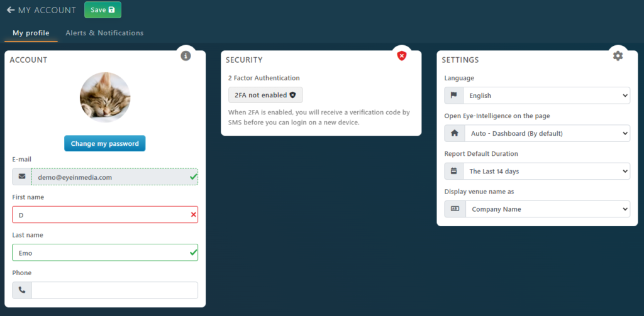Expand the Auto - Dashboard page dropdown
The image size is (644, 316).
click(547, 133)
